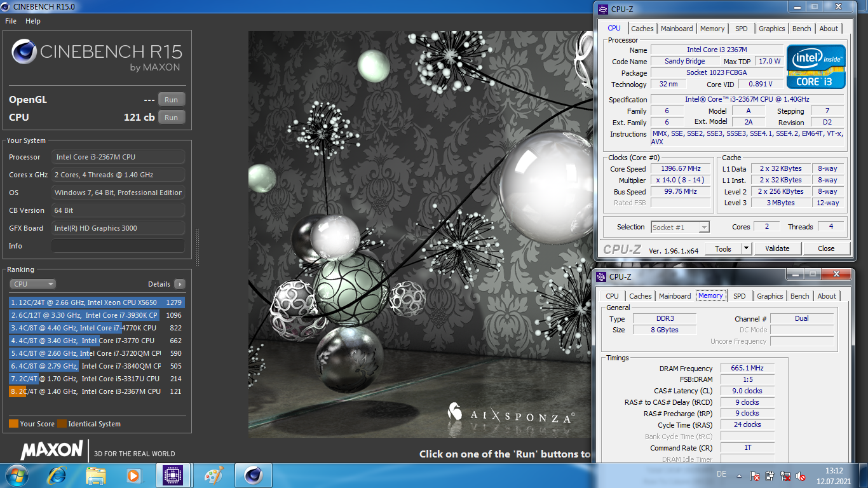
Task: Click the muted volume tray icon
Action: (x=801, y=476)
